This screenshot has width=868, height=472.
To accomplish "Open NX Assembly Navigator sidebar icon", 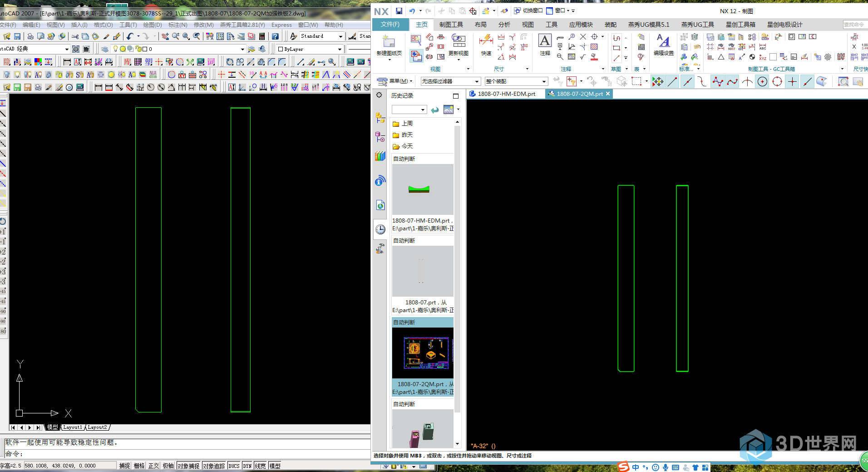I will 380,118.
